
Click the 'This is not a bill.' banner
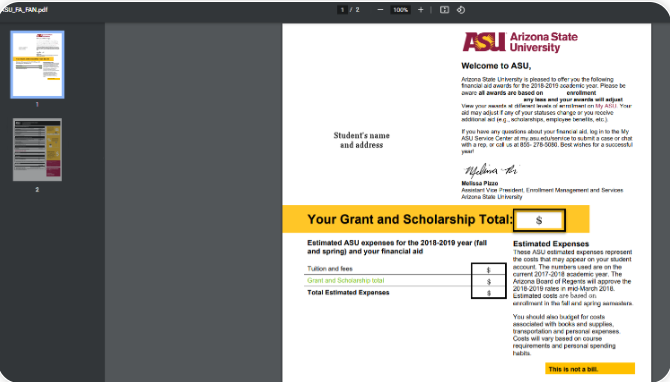(590, 369)
